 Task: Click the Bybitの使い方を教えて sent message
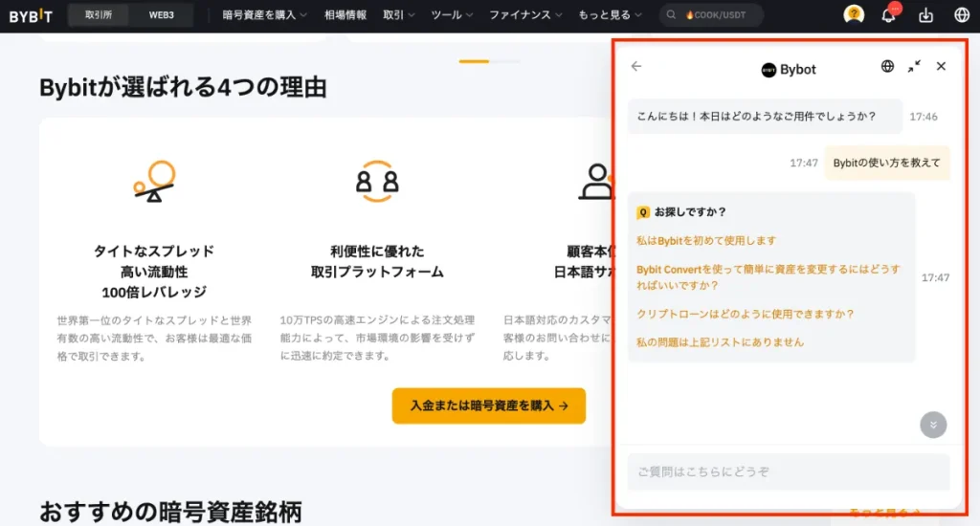coord(887,163)
